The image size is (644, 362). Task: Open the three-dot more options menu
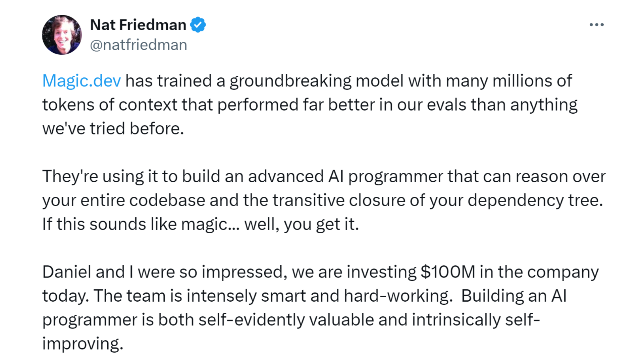coord(597,25)
